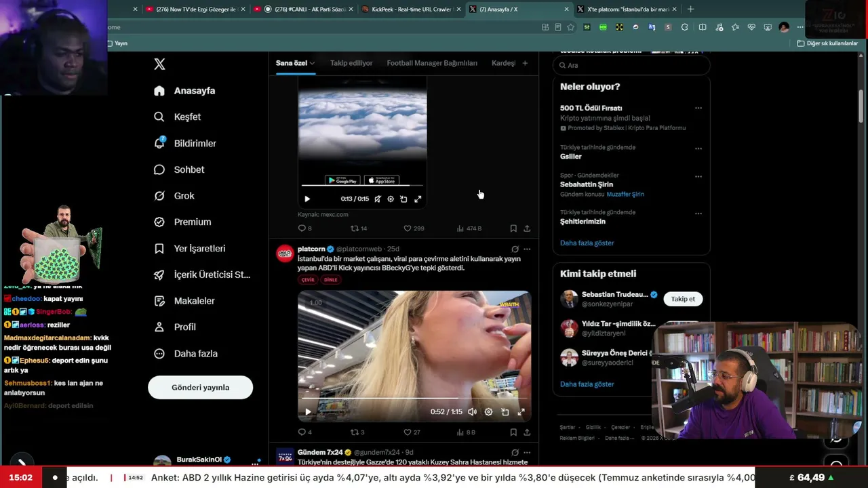This screenshot has height=488, width=868.
Task: Switch to the Kardeşi timeline tab
Action: point(504,63)
